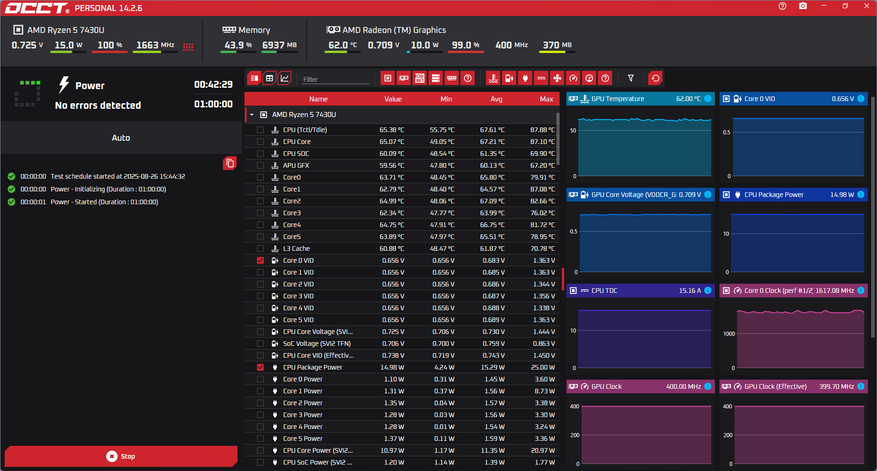Uncheck the Core 0 VID checkbox
The height and width of the screenshot is (471, 877).
tap(260, 261)
